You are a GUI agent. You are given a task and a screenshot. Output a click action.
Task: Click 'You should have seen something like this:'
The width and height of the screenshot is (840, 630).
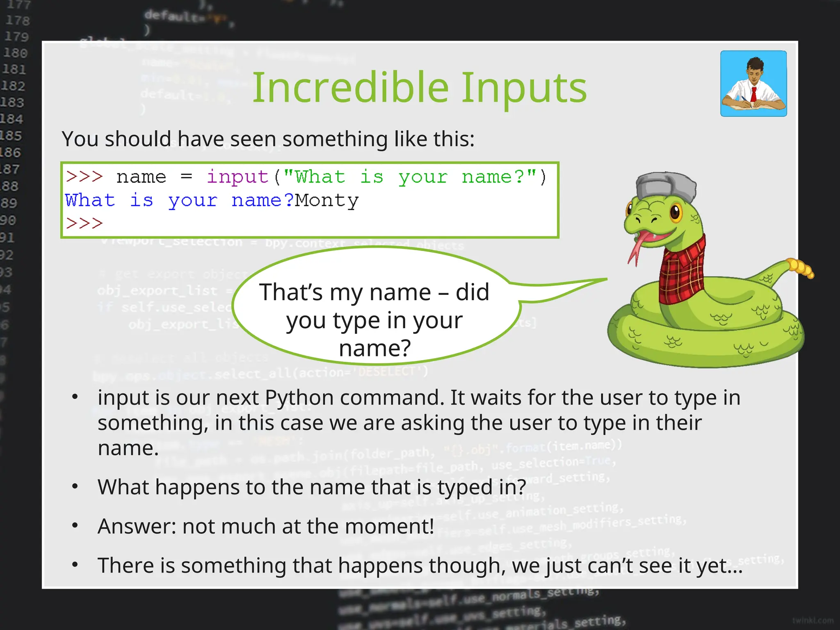click(268, 139)
